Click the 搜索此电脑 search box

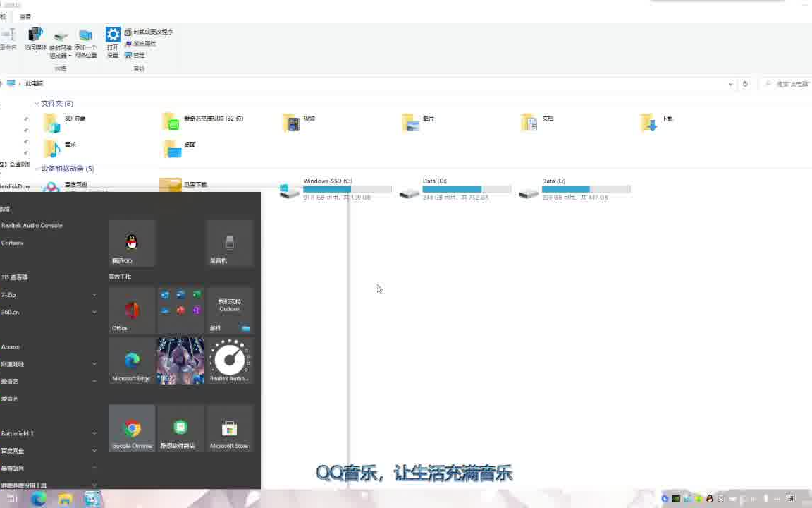pos(786,83)
